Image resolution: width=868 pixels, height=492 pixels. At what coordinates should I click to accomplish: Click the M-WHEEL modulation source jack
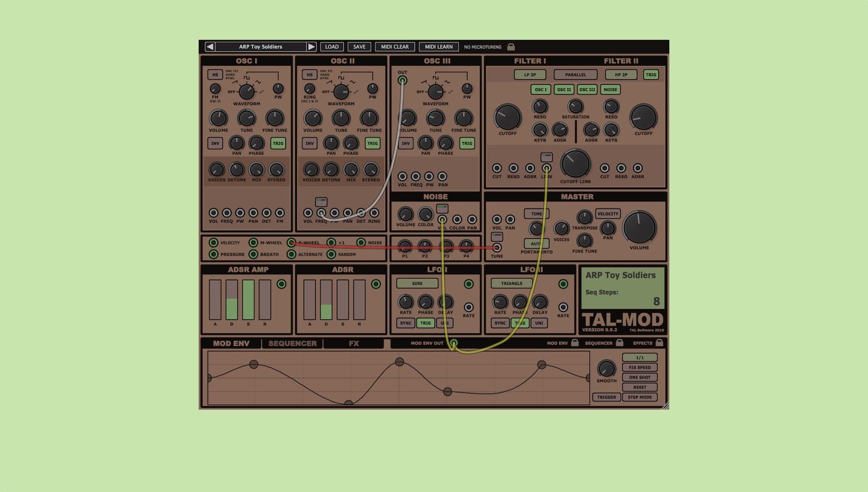point(253,242)
